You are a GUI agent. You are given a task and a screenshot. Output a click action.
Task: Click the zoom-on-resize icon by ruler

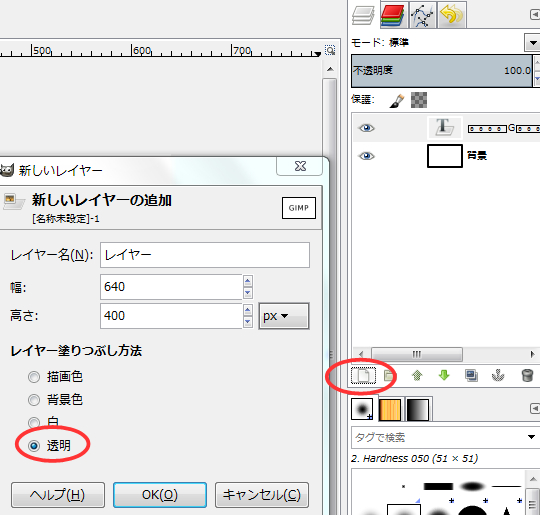[x=330, y=50]
